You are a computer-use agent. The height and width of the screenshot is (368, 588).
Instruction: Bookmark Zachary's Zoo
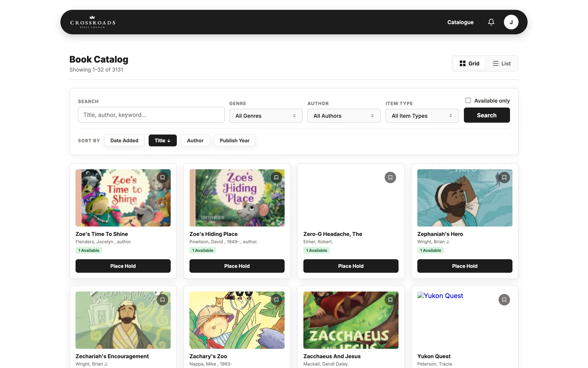[276, 300]
